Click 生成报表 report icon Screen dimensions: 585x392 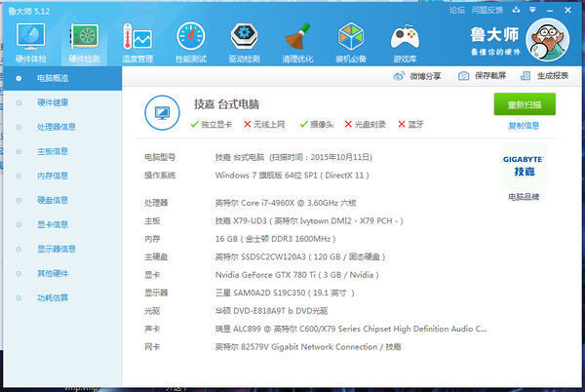pos(526,76)
